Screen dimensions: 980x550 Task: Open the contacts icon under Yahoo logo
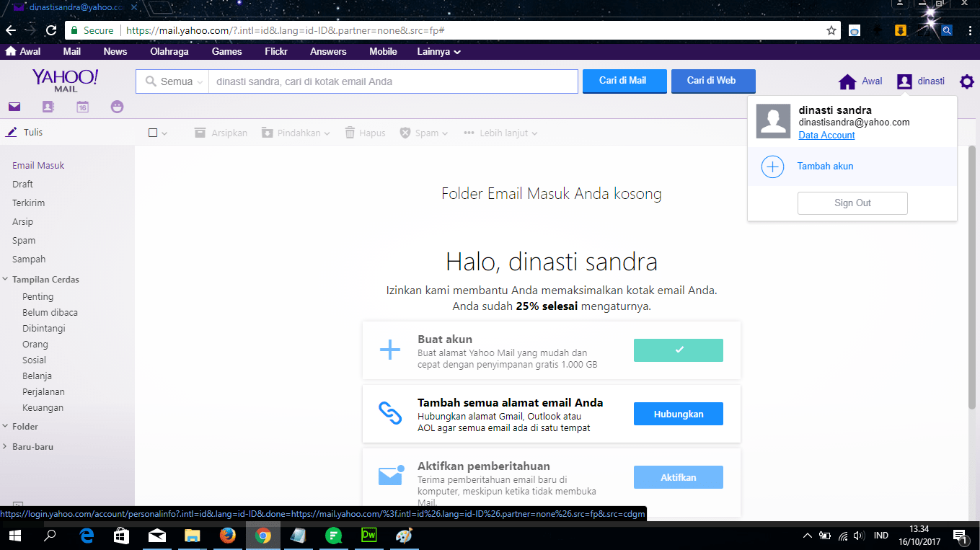(x=48, y=107)
